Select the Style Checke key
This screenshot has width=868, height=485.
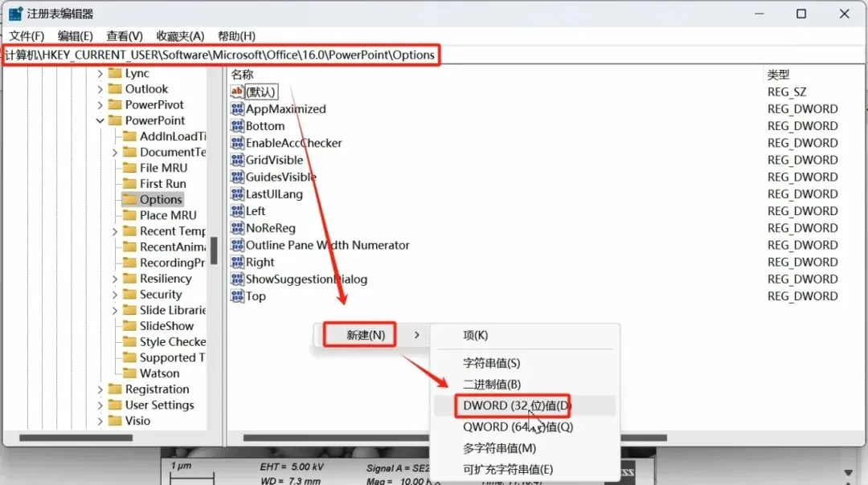[x=172, y=342]
